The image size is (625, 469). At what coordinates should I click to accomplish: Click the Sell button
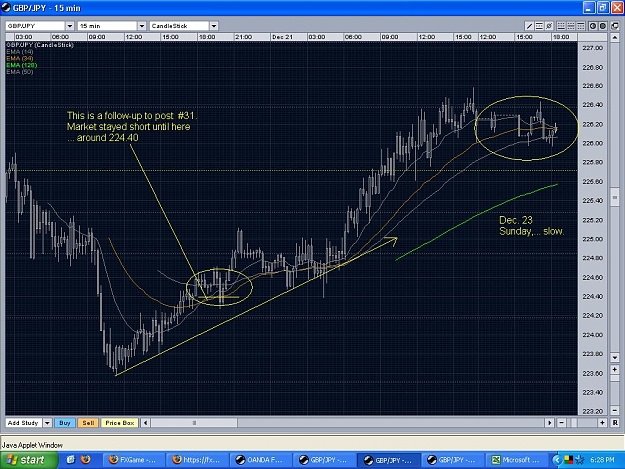pyautogui.click(x=88, y=423)
